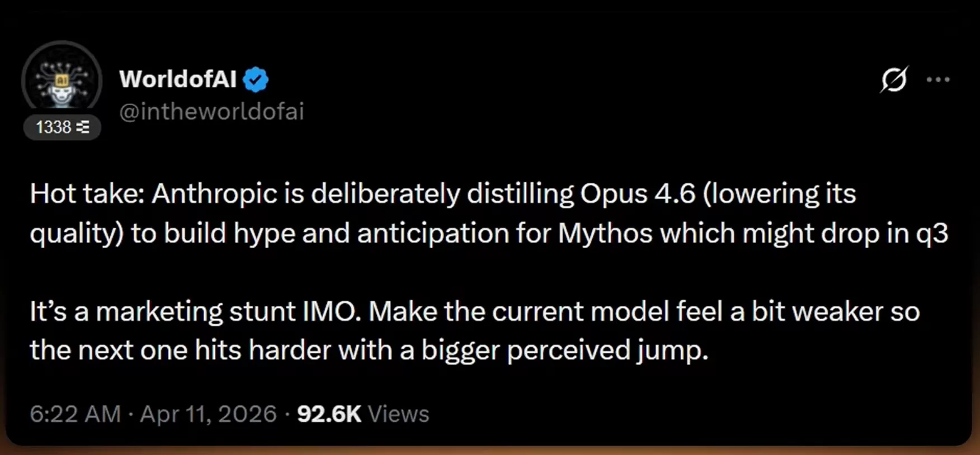Open the WorldofAI display name link
The height and width of the screenshot is (455, 980).
tap(179, 78)
